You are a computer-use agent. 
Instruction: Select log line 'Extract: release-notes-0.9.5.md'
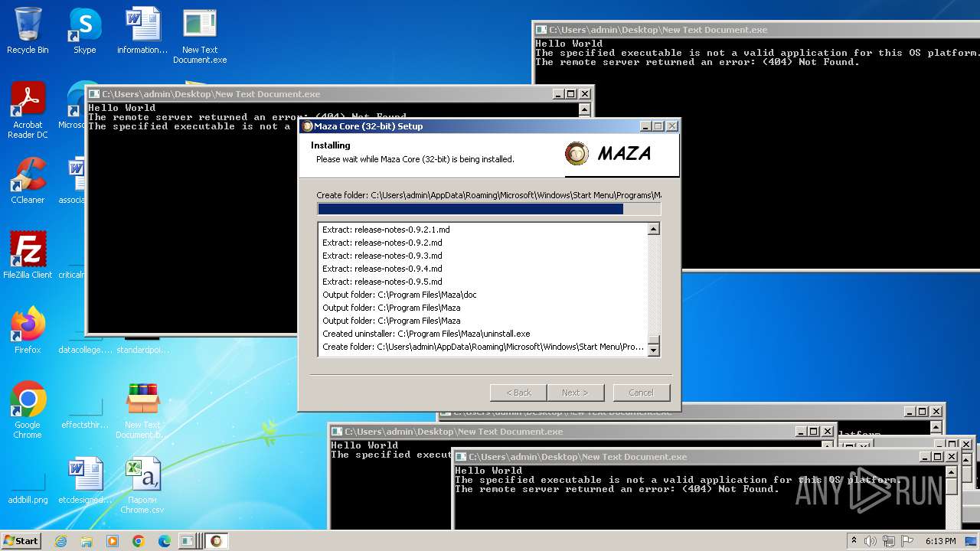tap(382, 282)
